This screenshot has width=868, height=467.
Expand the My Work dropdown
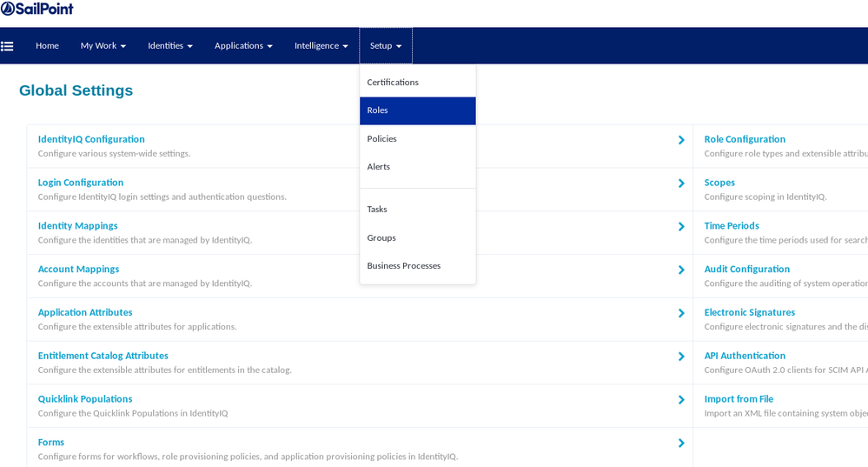103,46
